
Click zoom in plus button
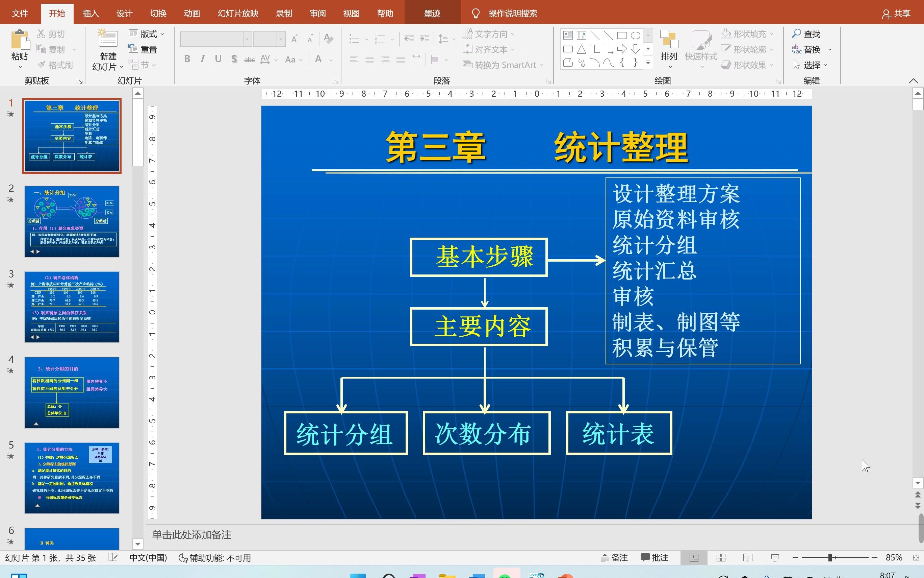coord(875,558)
